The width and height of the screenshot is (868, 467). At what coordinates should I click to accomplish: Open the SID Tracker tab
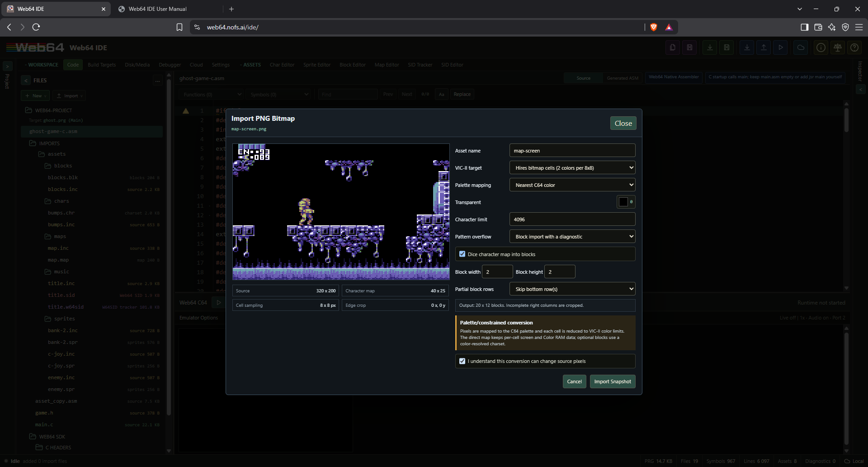pos(420,65)
